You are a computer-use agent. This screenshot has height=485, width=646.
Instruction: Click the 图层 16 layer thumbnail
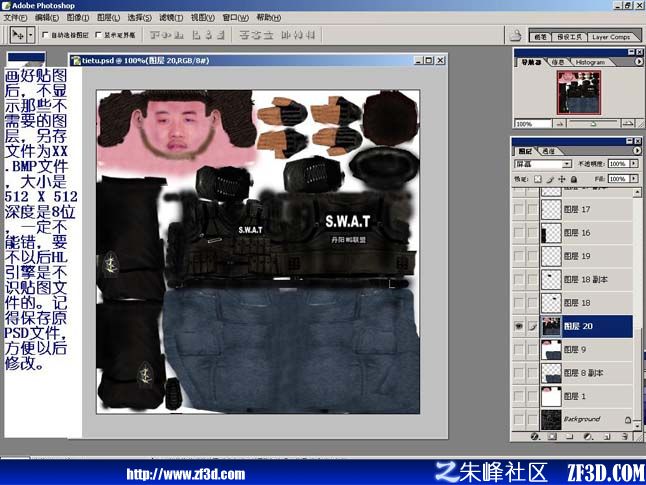(x=551, y=233)
